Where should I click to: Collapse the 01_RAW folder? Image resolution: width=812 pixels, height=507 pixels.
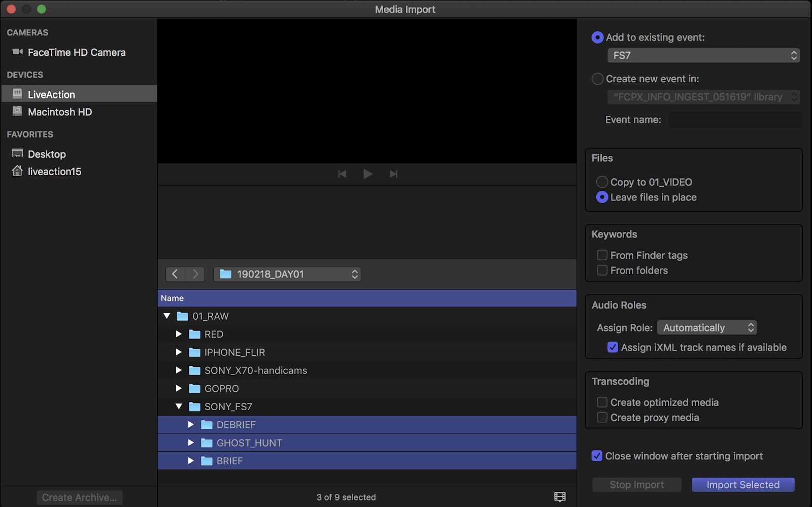pos(167,316)
